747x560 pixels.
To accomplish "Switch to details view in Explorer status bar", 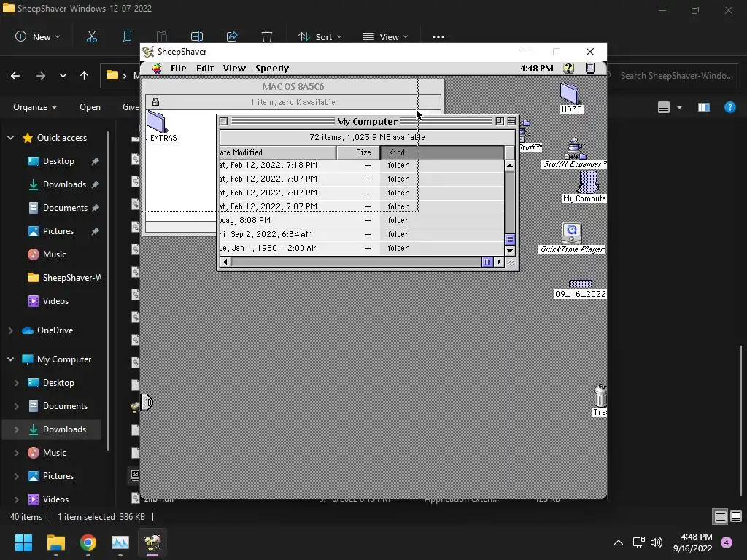I will coord(720,516).
